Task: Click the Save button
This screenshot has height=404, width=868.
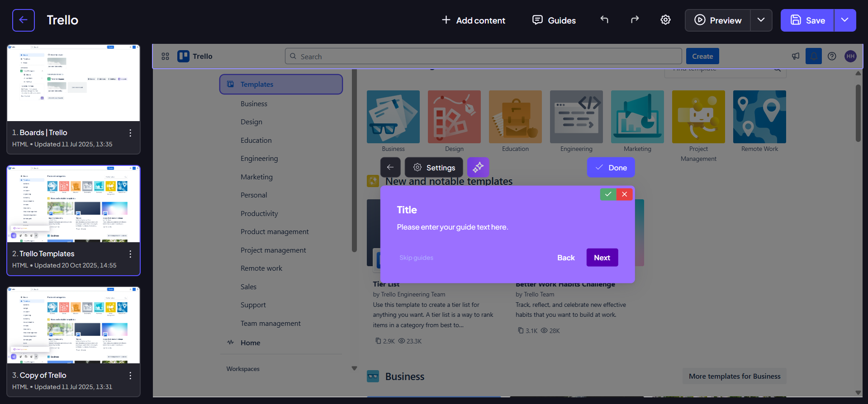Action: point(807,20)
